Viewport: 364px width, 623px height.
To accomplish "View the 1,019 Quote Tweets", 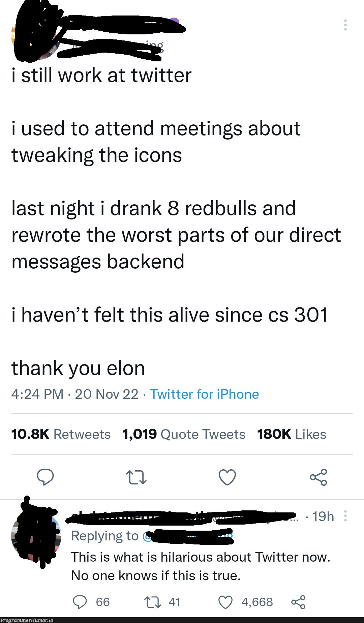I will (x=184, y=434).
